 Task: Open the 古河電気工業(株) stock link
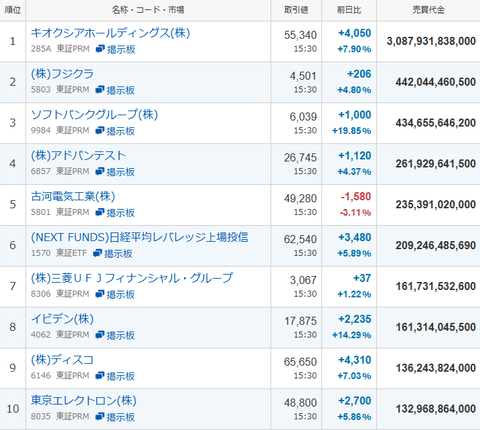73,196
